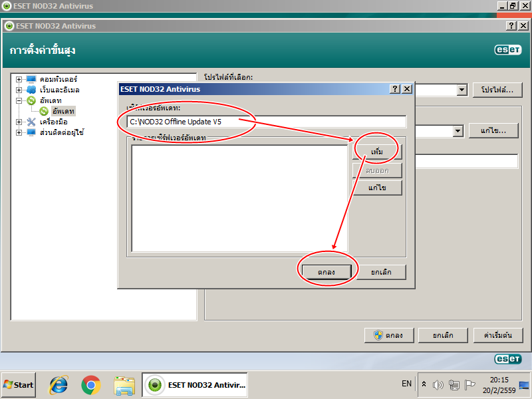
Task: Open the Action Center flag tray icon
Action: tap(469, 385)
